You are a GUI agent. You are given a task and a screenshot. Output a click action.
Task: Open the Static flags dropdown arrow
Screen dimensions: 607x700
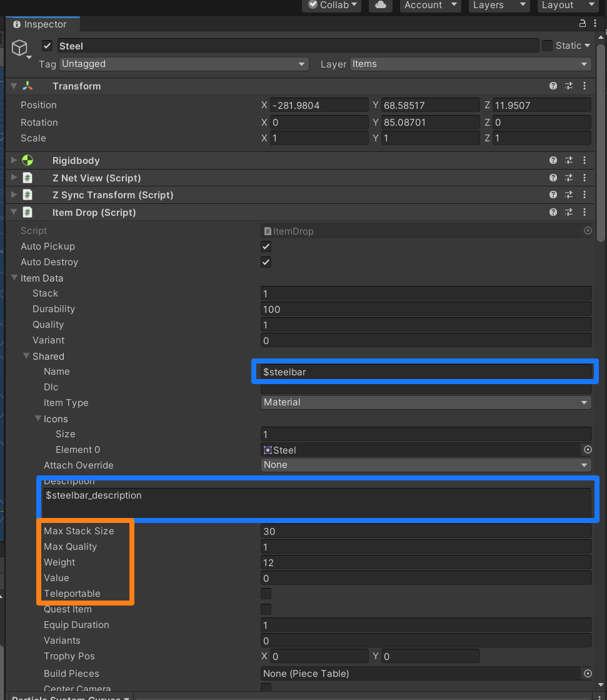tap(587, 46)
